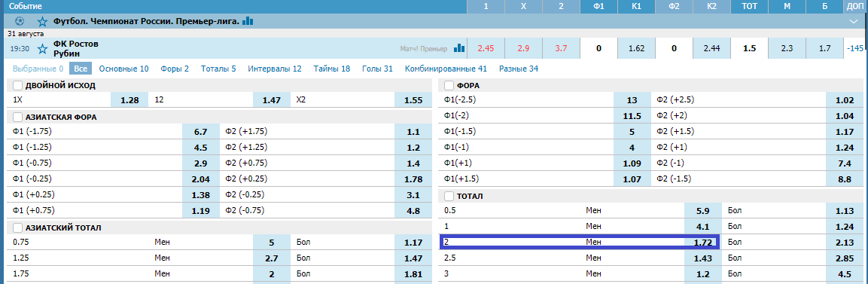Image resolution: width=868 pixels, height=284 pixels.
Task: Tick the ФОРА checkbox
Action: (449, 85)
